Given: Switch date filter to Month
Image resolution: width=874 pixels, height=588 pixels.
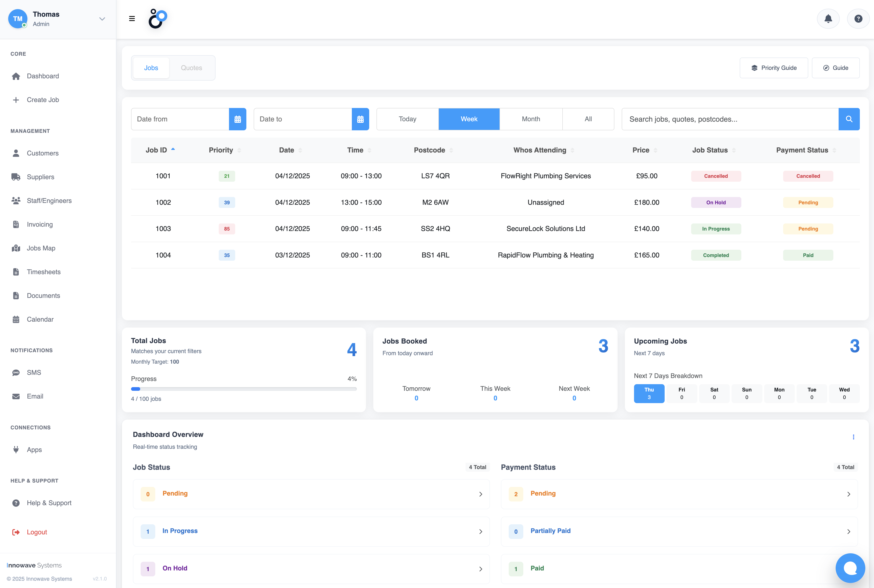Looking at the screenshot, I should (x=530, y=119).
